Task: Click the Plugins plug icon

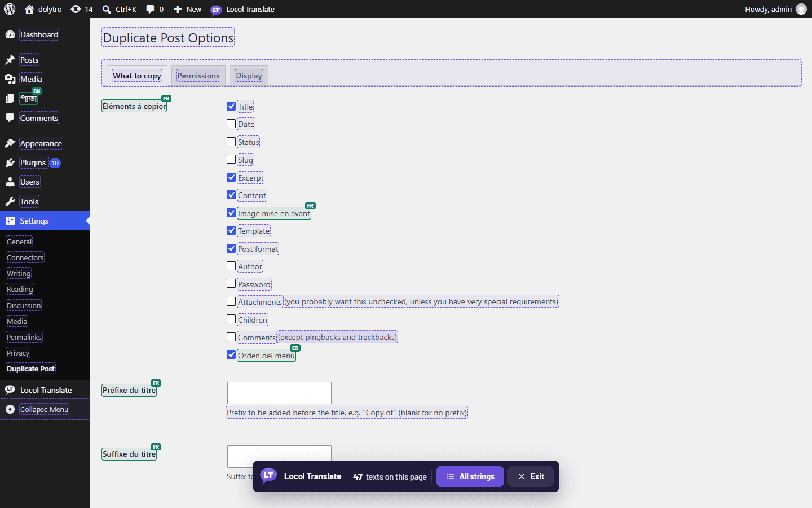Action: tap(10, 163)
